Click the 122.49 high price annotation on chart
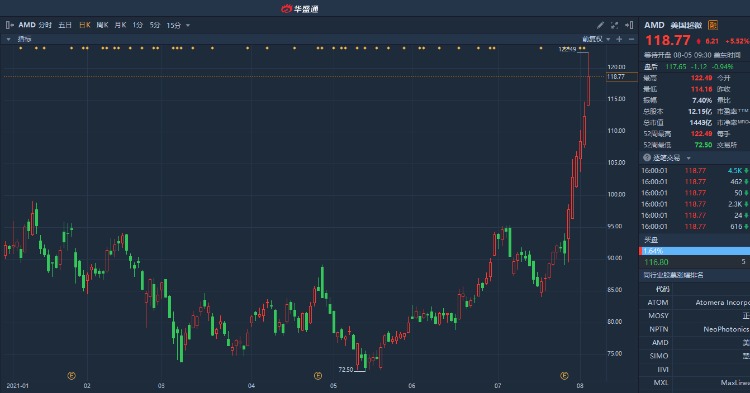The height and width of the screenshot is (393, 750). [x=567, y=49]
